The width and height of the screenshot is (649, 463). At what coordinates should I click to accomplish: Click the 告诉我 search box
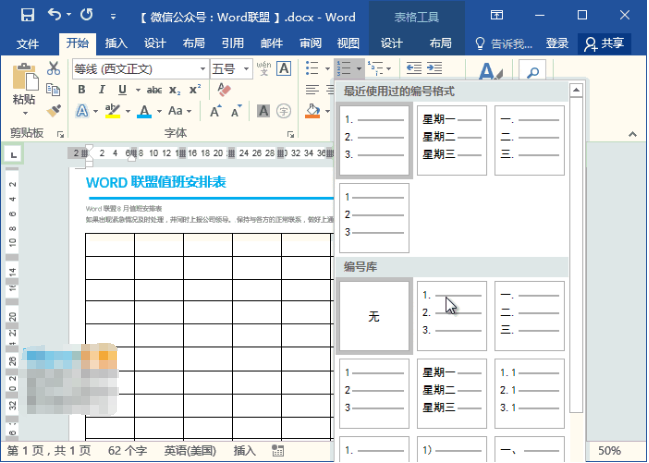(504, 43)
